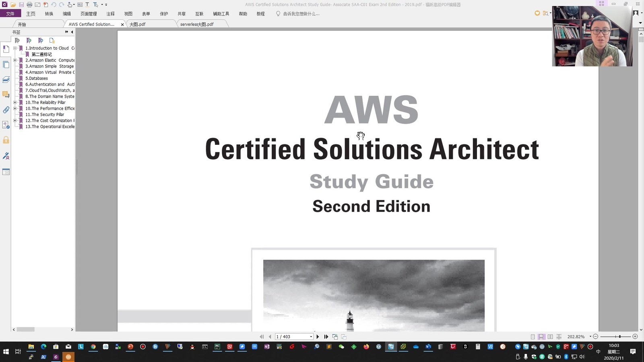Jump to first page button
The width and height of the screenshot is (644, 362).
pyautogui.click(x=262, y=337)
